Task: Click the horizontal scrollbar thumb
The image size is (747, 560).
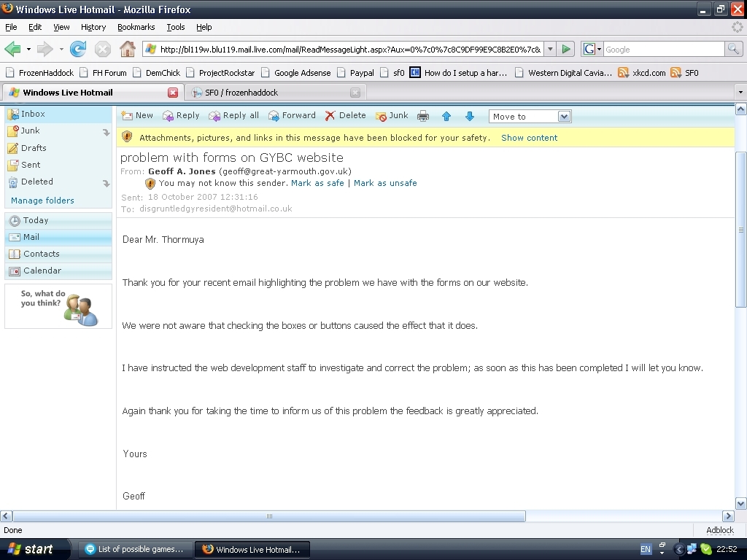Action: pyautogui.click(x=269, y=516)
